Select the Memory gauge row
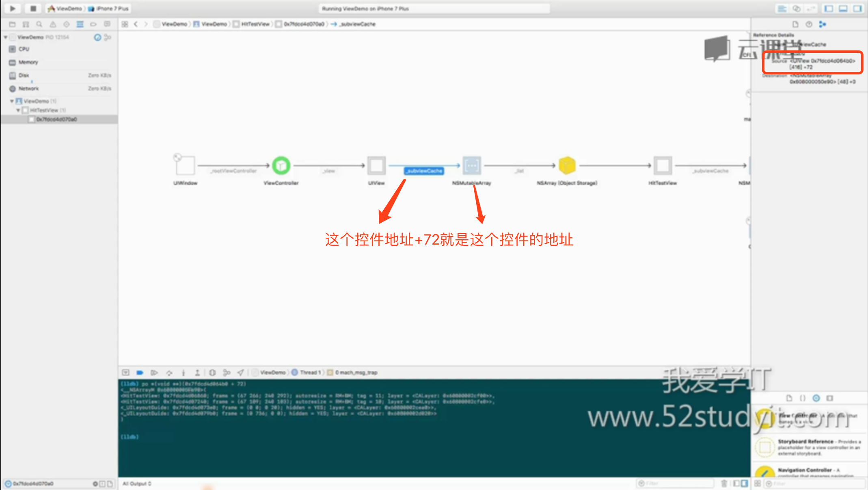 (59, 62)
